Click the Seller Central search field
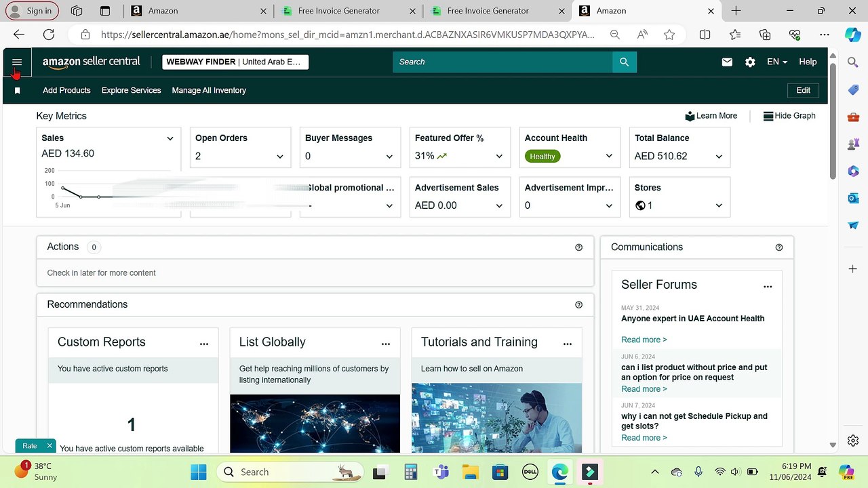The image size is (868, 488). (502, 62)
